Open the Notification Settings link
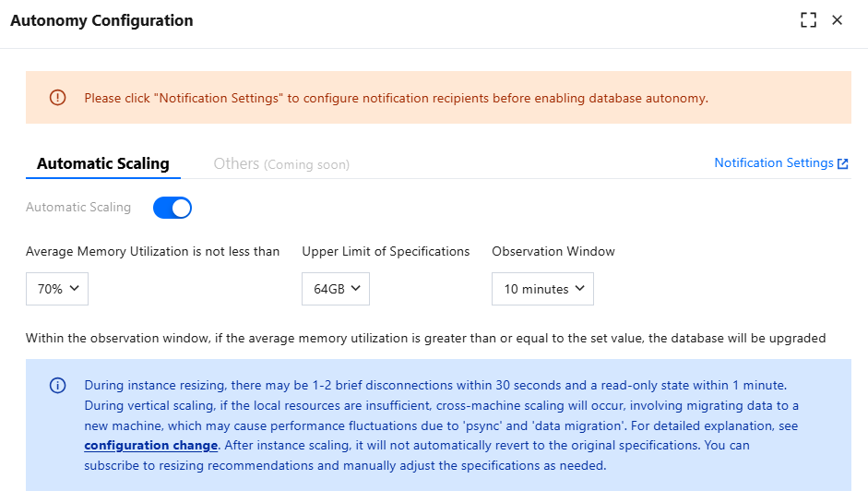Screen dimensions: 868x503 pos(773,163)
